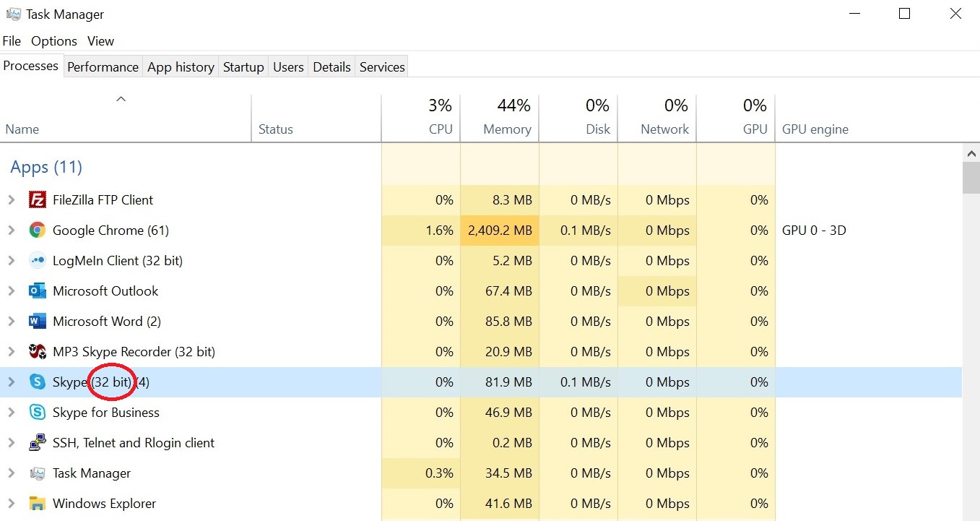Expand the Skype (32 bit) (4) group

[x=11, y=382]
